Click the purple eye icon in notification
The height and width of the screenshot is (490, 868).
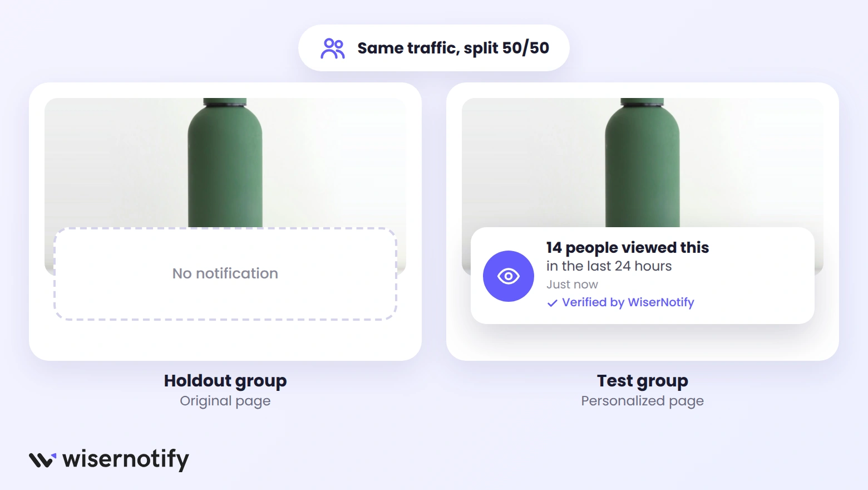tap(509, 276)
